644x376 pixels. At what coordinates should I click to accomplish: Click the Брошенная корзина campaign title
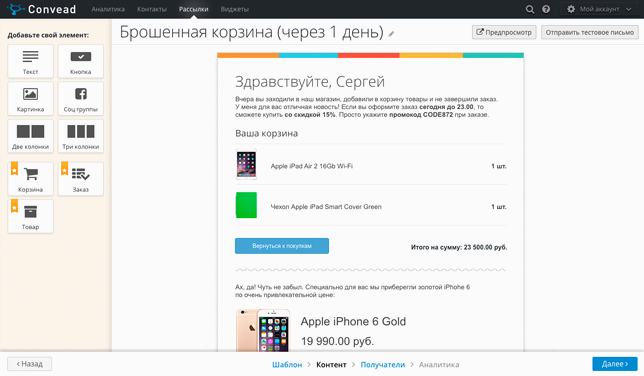(x=251, y=32)
